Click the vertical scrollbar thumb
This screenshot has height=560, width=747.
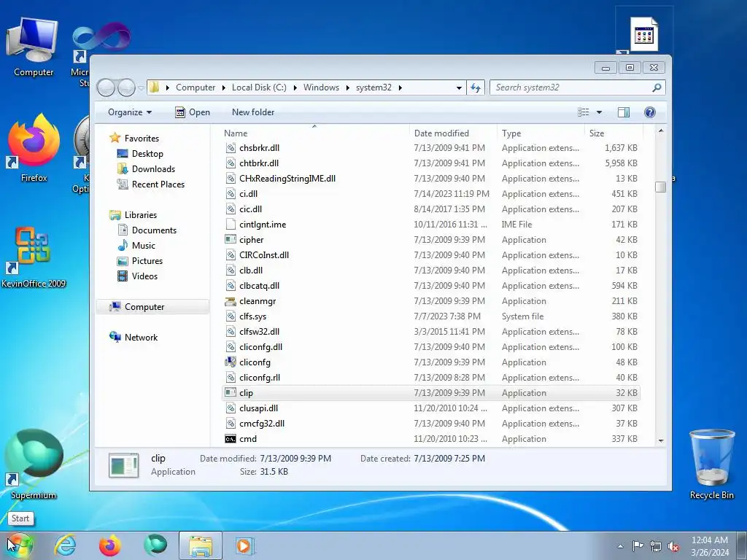[x=661, y=187]
